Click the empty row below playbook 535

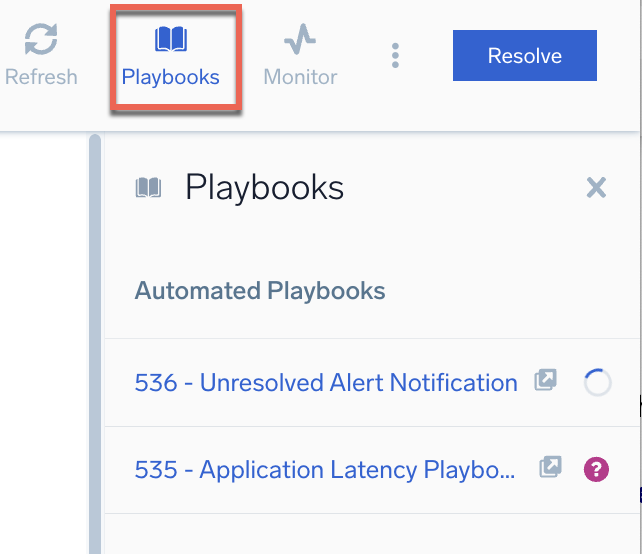pyautogui.click(x=370, y=535)
